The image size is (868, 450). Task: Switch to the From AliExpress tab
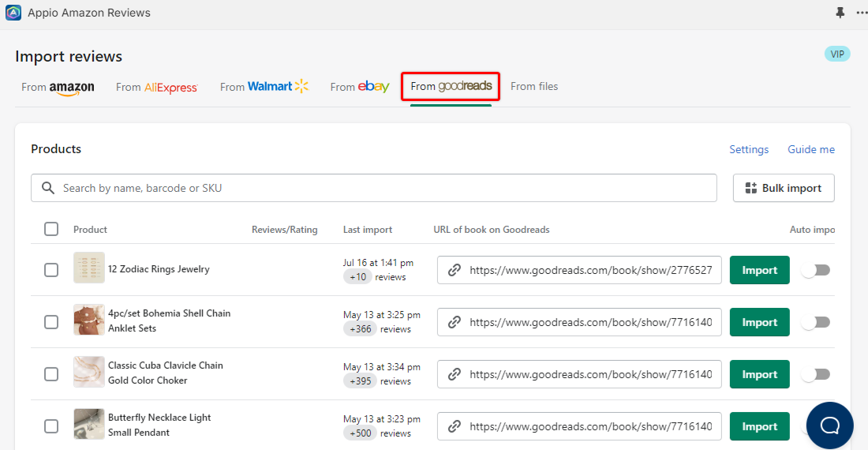pos(157,88)
